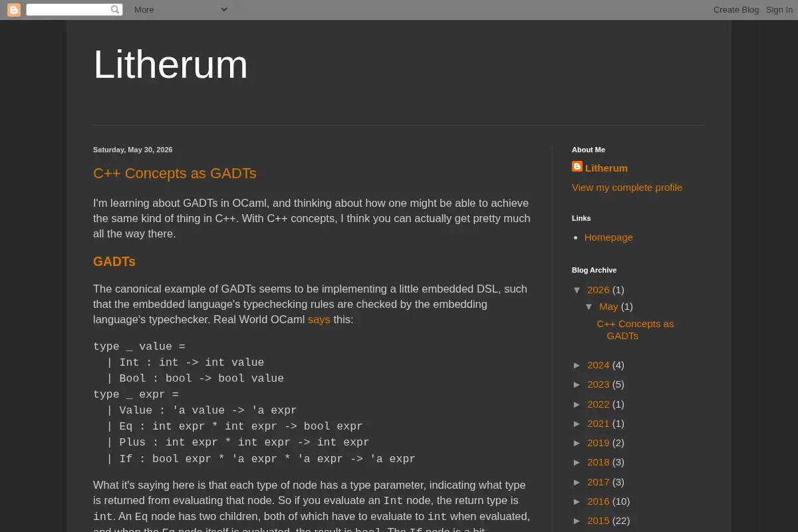Click the GADTs section heading
This screenshot has height=532, width=798.
[x=114, y=262]
